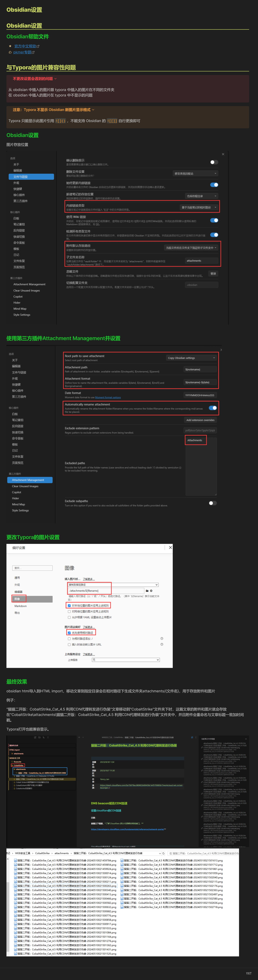Screen dimensions: 258x980
Task: Click the refresh icon in the file explorer address bar
Action: 163,853
